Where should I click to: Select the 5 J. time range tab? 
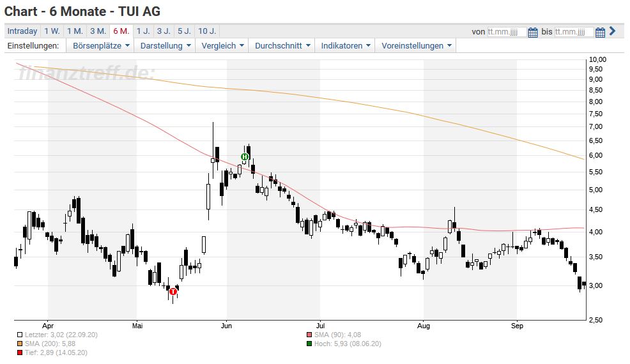[x=185, y=31]
